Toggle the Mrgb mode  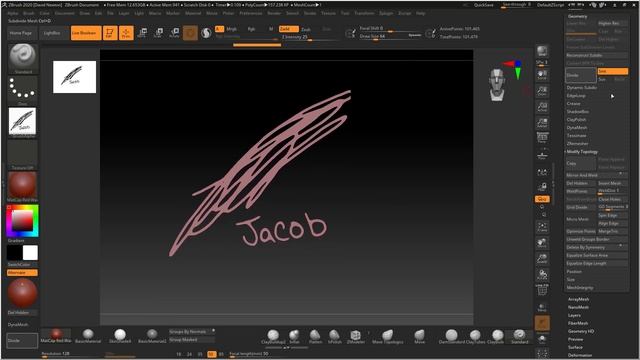pyautogui.click(x=231, y=29)
